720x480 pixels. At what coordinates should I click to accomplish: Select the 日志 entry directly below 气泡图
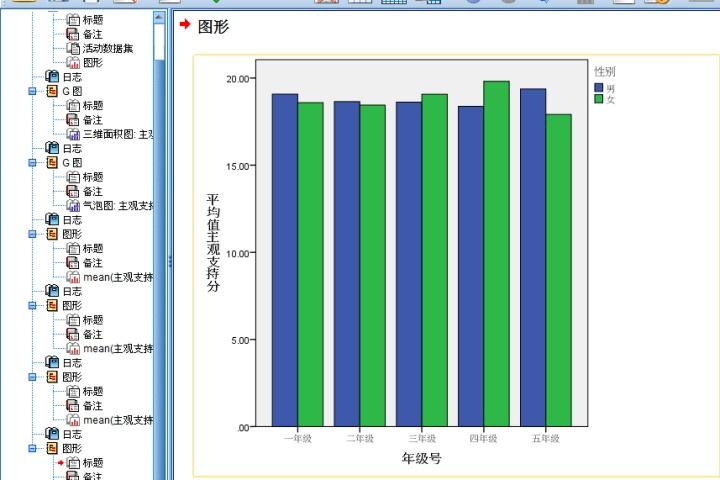[72, 220]
